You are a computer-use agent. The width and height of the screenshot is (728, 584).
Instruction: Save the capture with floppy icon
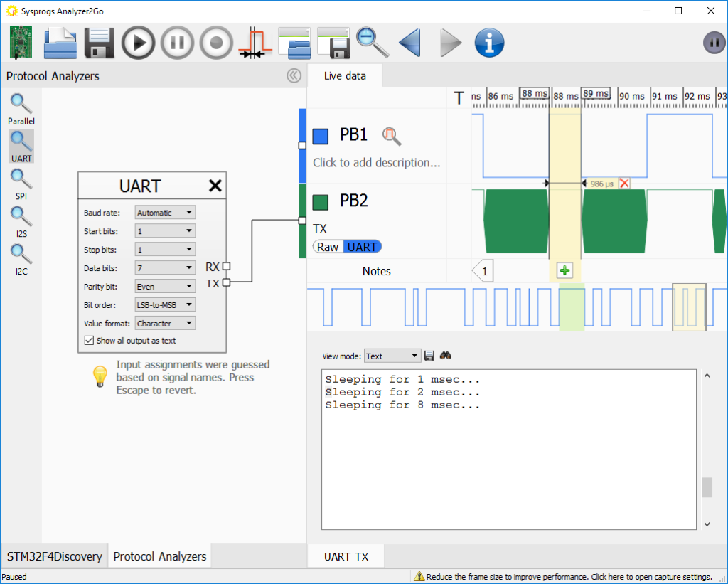tap(100, 43)
